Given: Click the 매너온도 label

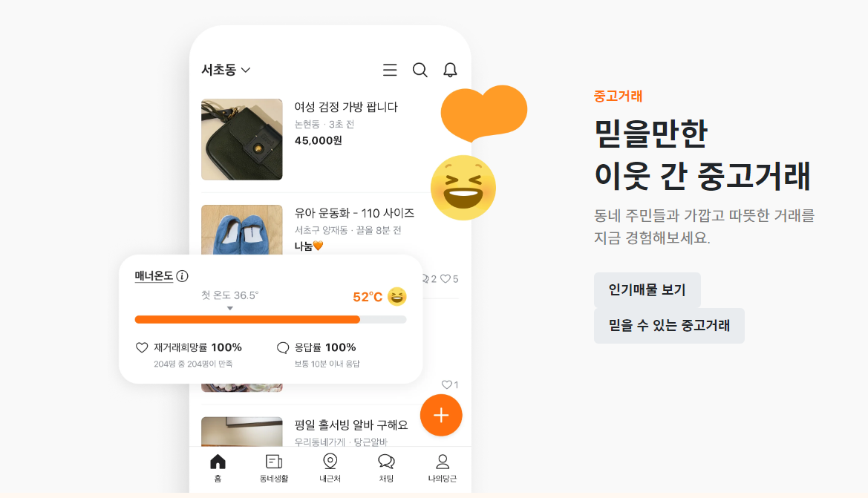Looking at the screenshot, I should point(154,275).
